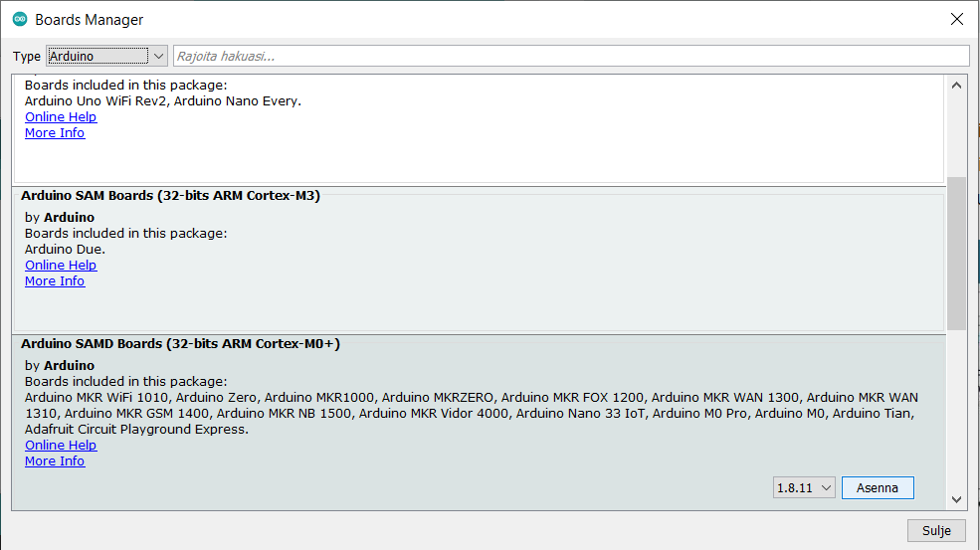980x550 pixels.
Task: Click the vertical scrollbar thumb
Action: 956,254
